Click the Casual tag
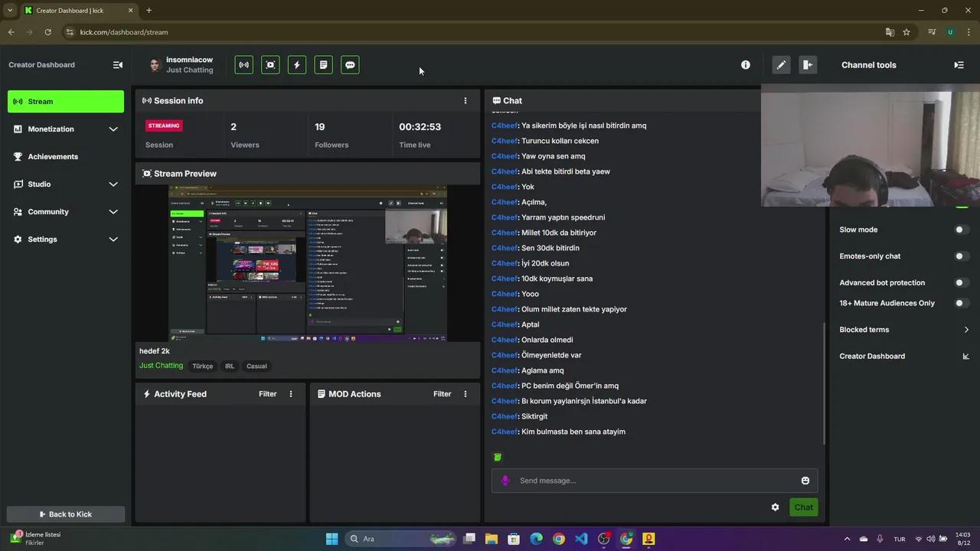 pos(256,366)
